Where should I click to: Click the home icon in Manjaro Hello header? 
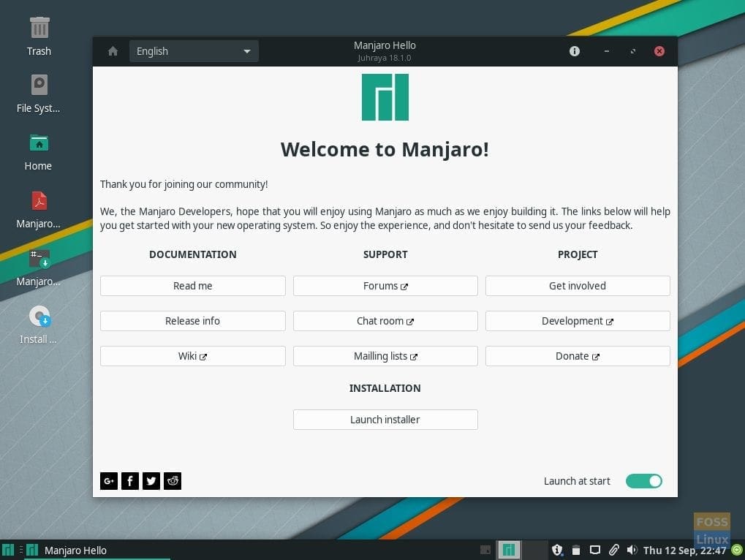[113, 51]
